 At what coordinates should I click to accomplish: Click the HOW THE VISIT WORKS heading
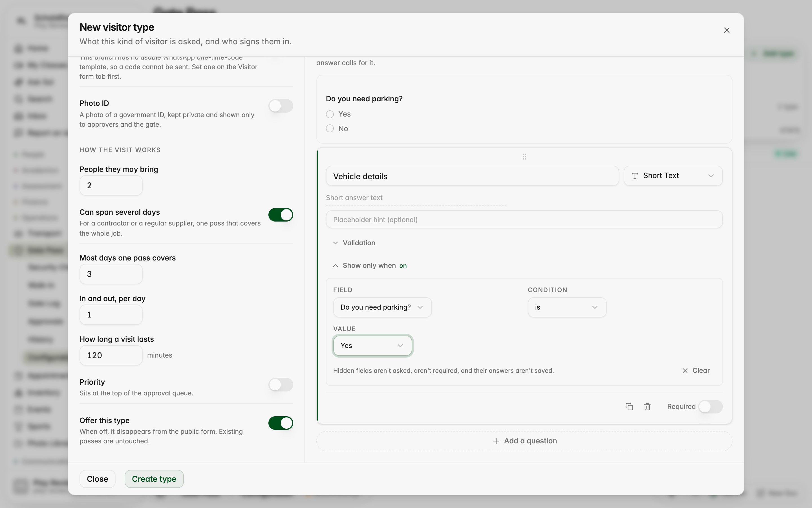click(120, 150)
